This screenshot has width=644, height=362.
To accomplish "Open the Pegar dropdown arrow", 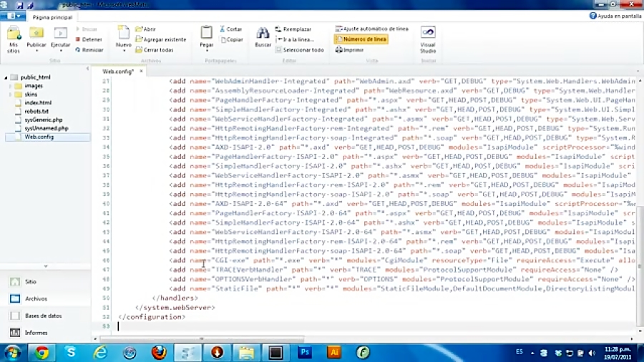I will [207, 51].
